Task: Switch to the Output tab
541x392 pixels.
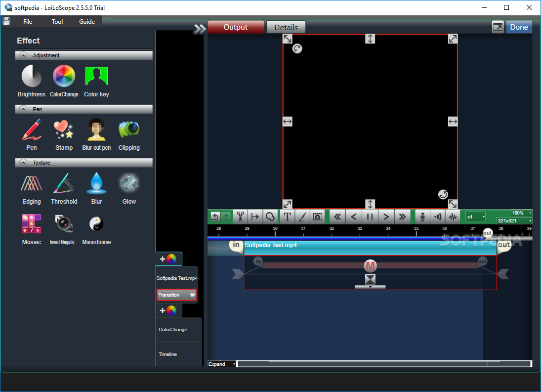Action: click(236, 27)
